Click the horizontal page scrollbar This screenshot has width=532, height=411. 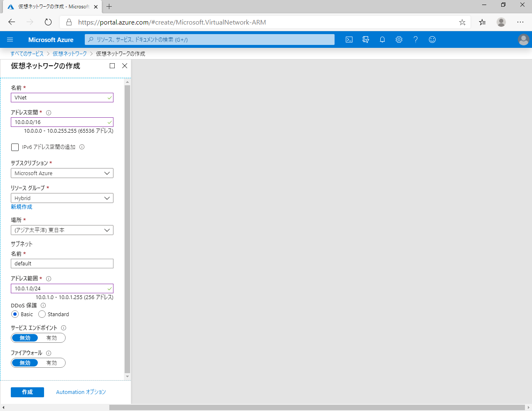(x=317, y=407)
